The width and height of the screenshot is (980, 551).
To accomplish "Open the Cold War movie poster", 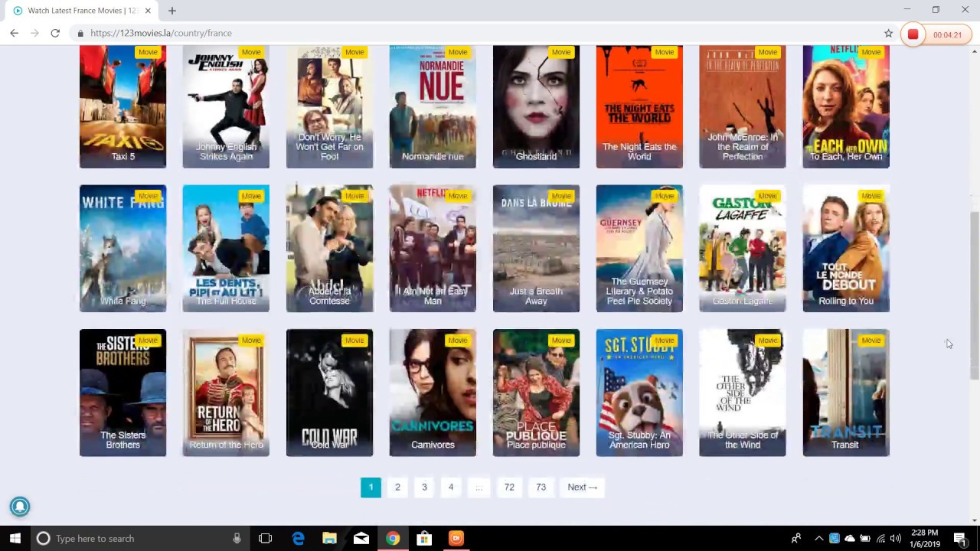I will pyautogui.click(x=329, y=393).
